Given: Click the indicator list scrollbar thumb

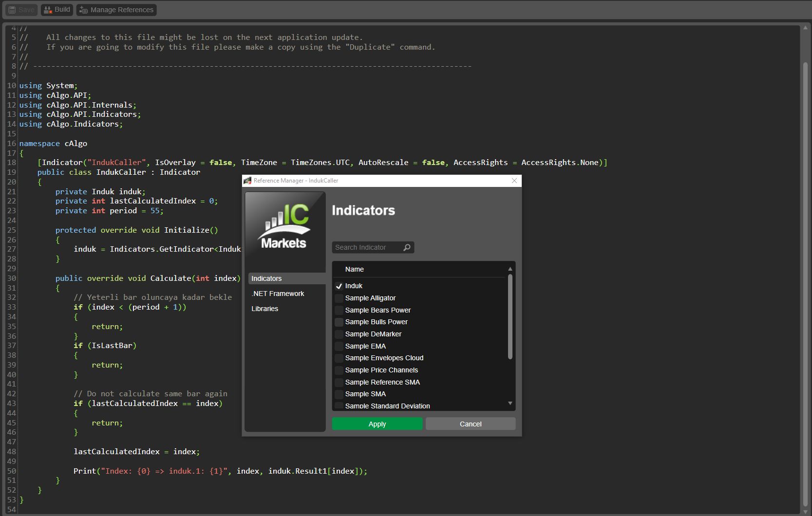Looking at the screenshot, I should pyautogui.click(x=510, y=316).
